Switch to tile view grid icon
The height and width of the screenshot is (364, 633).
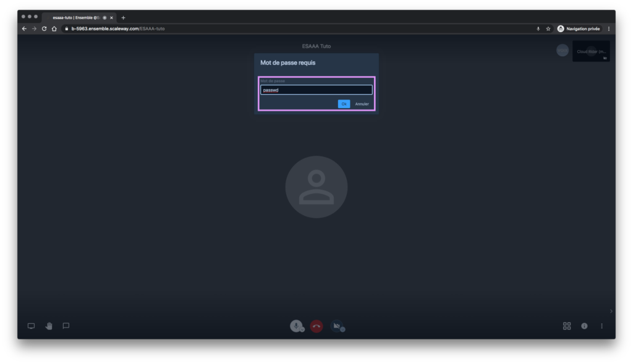[567, 326]
